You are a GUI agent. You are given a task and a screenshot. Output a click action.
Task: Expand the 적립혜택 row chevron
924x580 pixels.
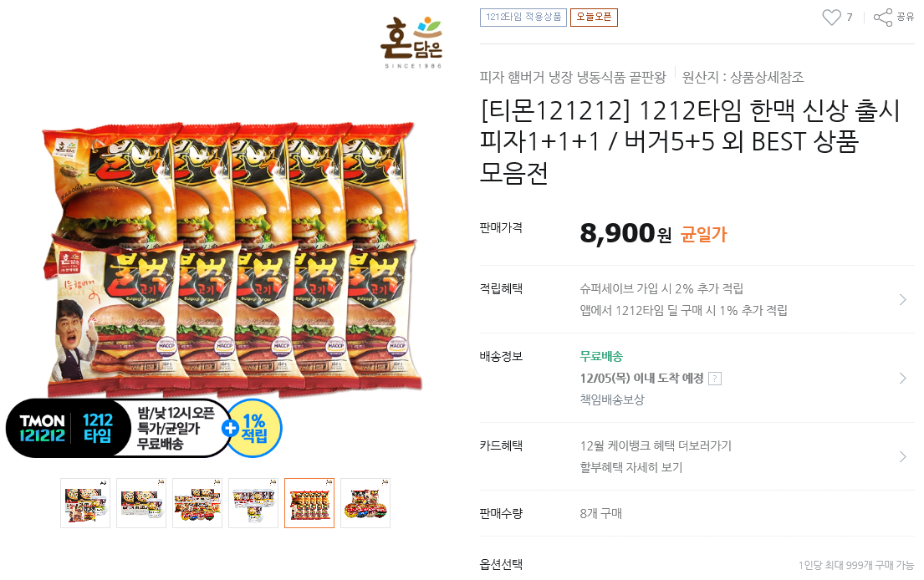[903, 300]
